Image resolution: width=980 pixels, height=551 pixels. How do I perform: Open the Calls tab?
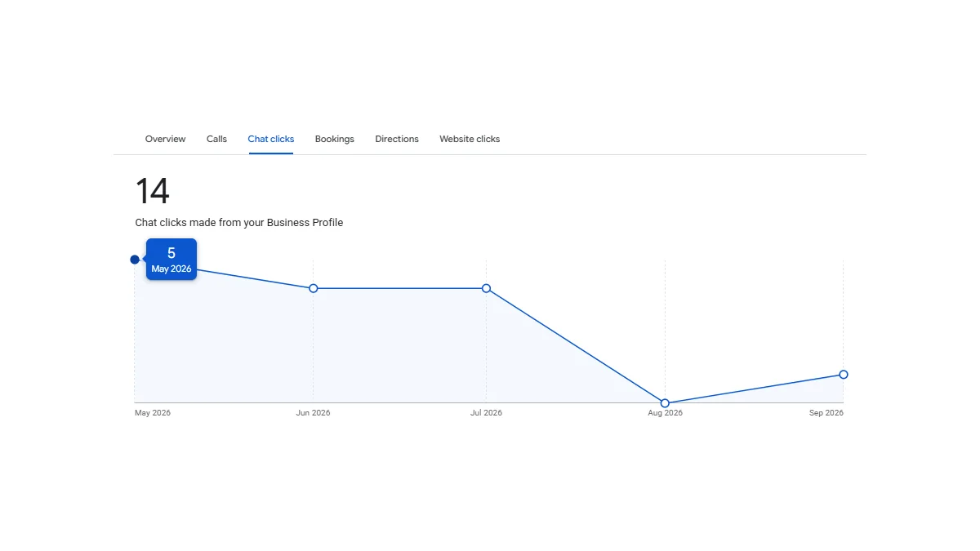point(216,139)
